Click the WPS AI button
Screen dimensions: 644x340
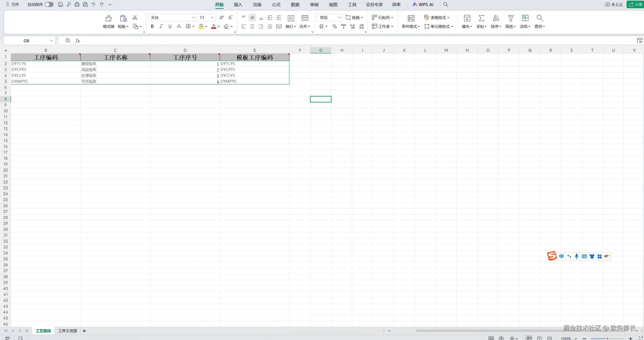[x=423, y=5]
